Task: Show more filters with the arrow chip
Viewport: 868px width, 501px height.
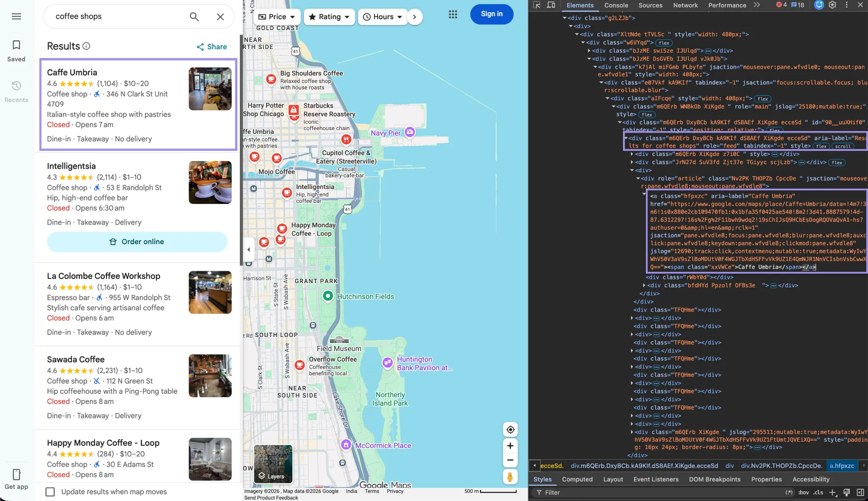Action: tap(415, 17)
